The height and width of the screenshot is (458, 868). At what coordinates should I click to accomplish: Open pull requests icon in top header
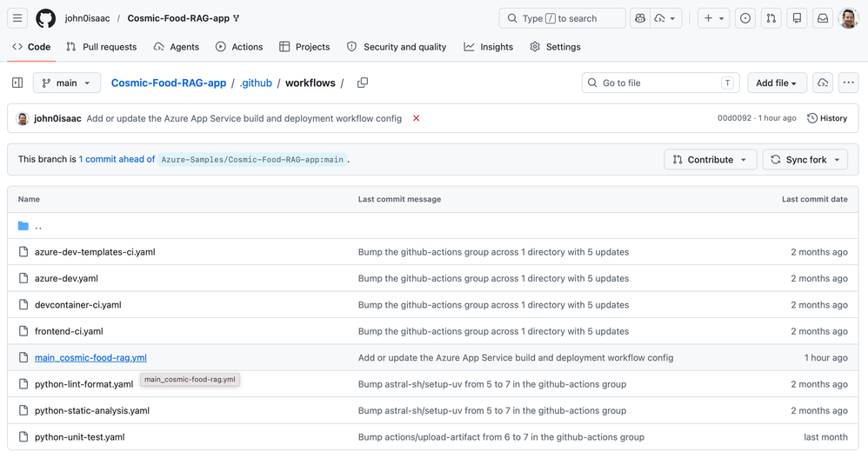tap(771, 18)
